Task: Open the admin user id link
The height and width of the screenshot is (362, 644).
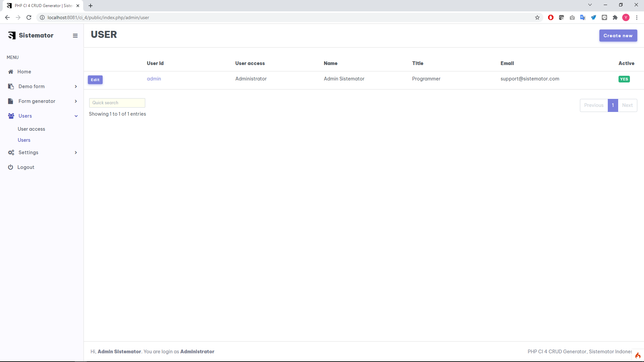Action: click(154, 79)
